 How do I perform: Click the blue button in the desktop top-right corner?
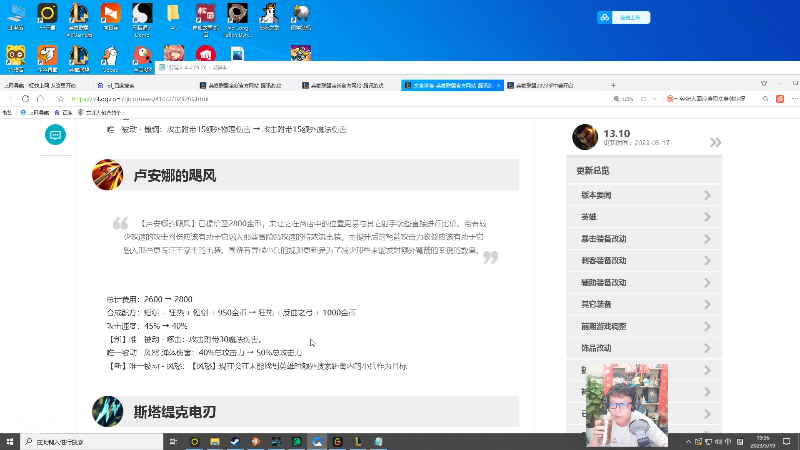click(x=623, y=17)
